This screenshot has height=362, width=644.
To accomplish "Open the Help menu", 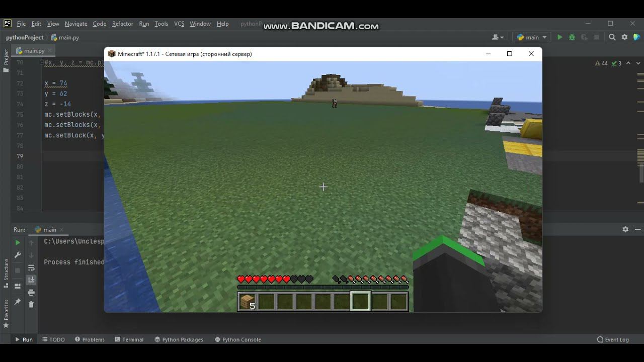I will tap(222, 24).
